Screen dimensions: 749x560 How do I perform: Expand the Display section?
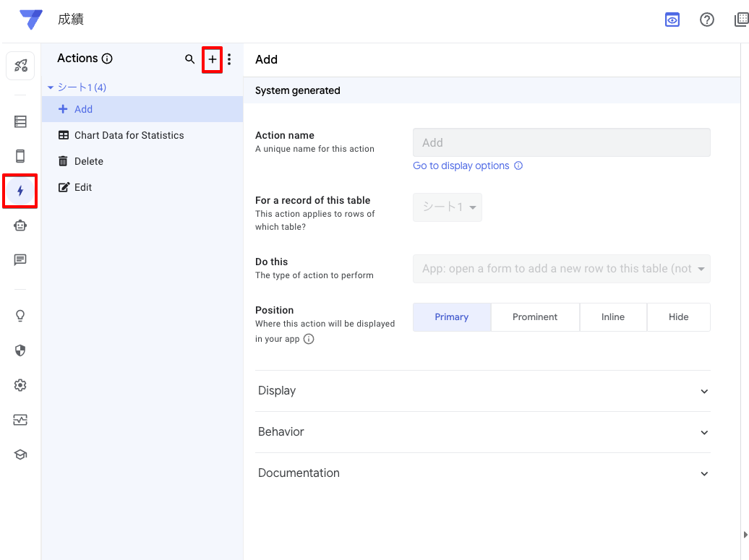pyautogui.click(x=483, y=391)
